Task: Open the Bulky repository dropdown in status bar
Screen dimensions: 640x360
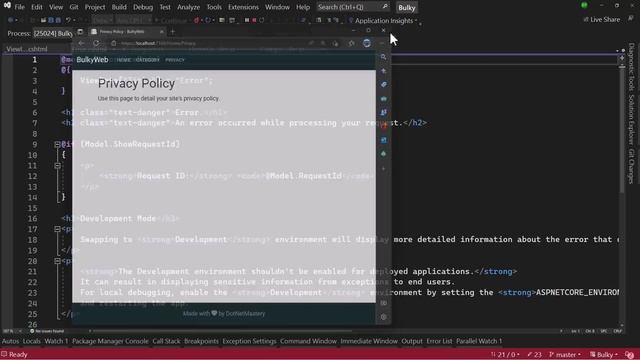Action: point(603,355)
